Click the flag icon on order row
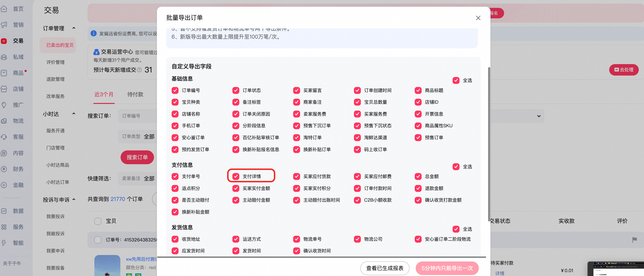Viewport: 644px width, 276px height. point(634,240)
